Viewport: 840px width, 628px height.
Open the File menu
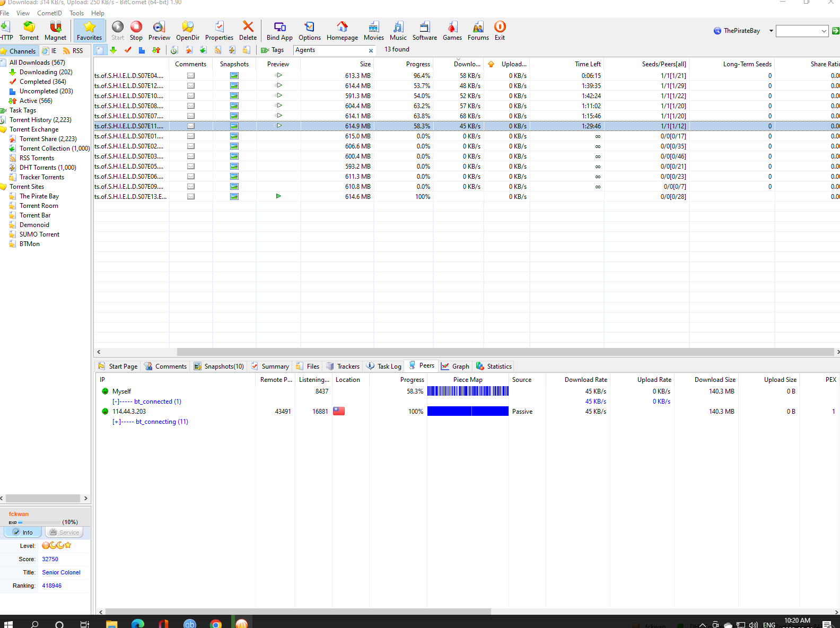point(5,13)
